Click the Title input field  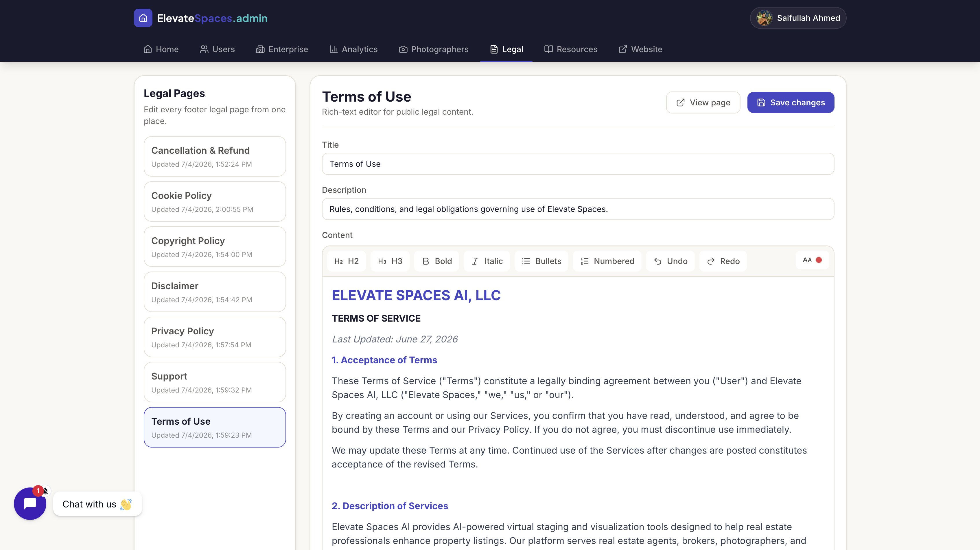pyautogui.click(x=578, y=164)
